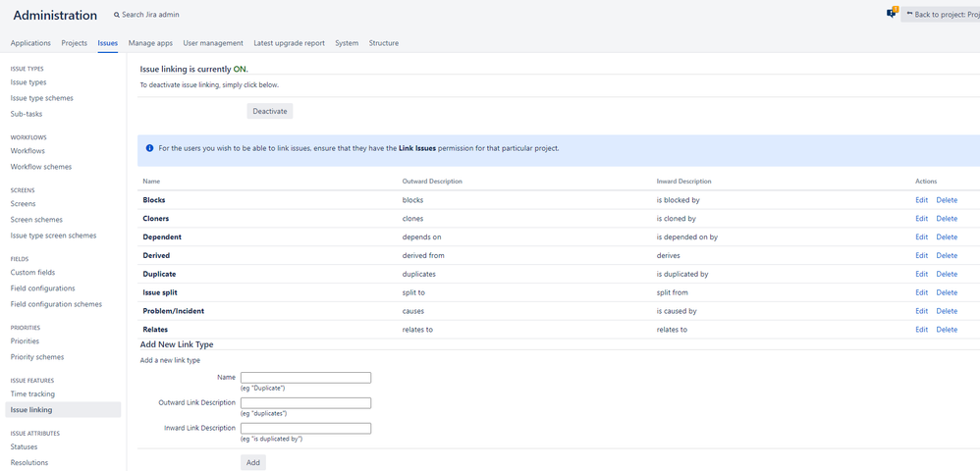Screen dimensions: 980x471
Task: Click the "is caused by" cell
Action: (x=677, y=310)
